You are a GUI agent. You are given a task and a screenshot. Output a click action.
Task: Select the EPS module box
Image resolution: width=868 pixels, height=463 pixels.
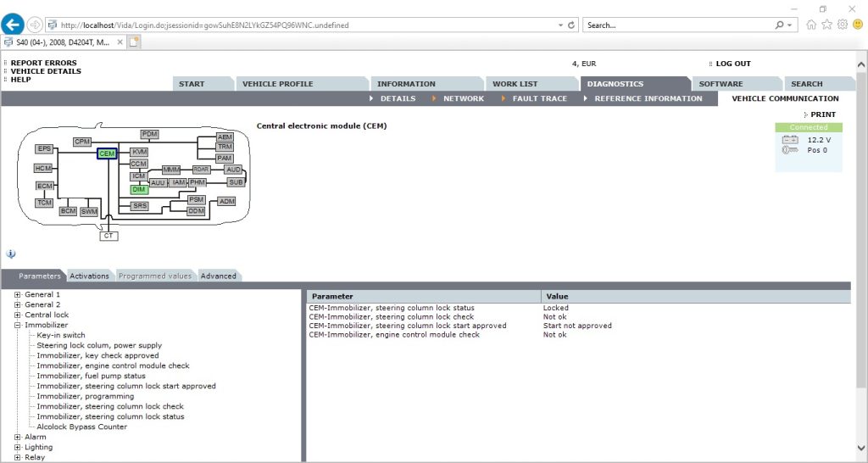pos(44,148)
